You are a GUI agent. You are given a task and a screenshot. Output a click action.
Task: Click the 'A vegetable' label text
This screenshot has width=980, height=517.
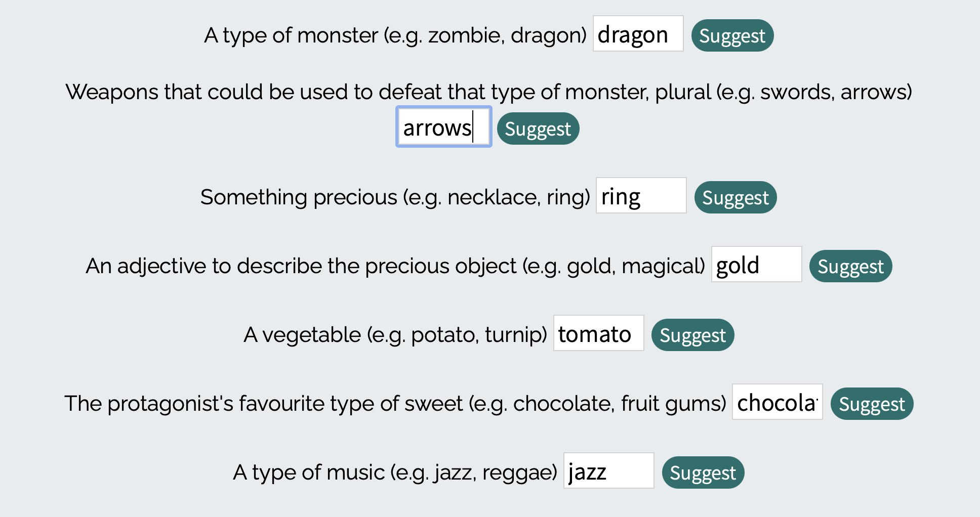(x=395, y=335)
